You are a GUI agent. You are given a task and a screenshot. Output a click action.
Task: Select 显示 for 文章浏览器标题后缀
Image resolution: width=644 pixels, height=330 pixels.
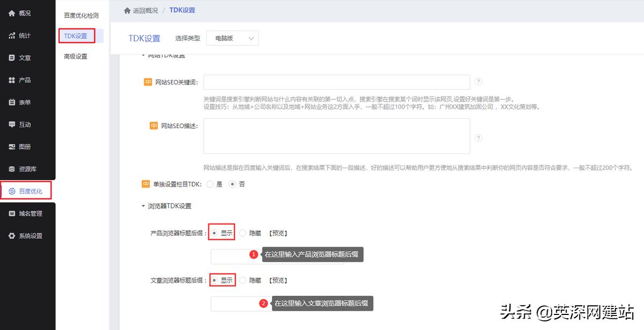[215, 279]
